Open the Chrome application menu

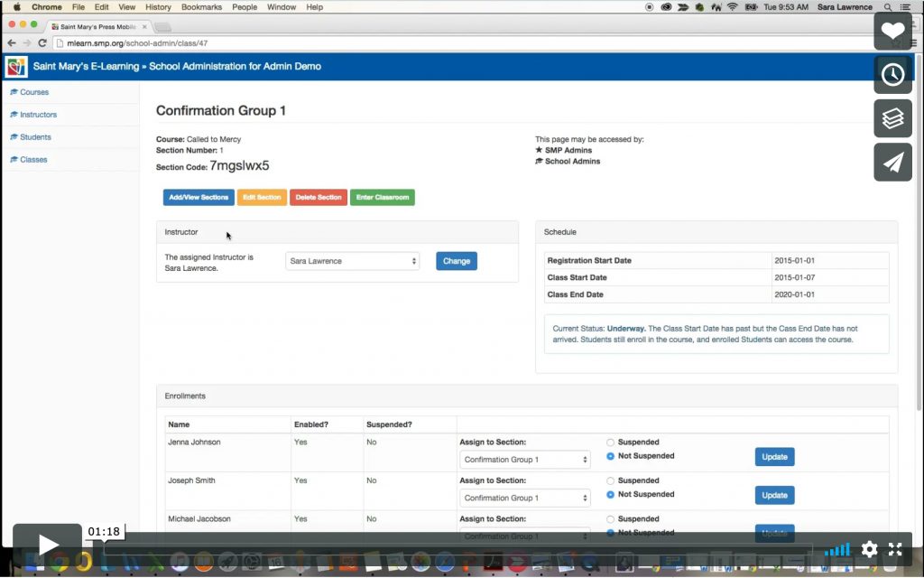(47, 7)
